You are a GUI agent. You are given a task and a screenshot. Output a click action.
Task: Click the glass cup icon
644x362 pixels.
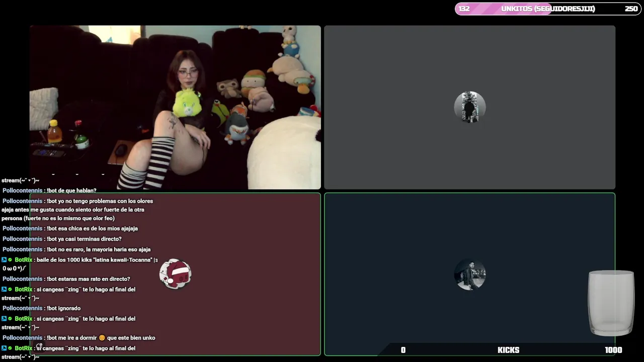(611, 303)
